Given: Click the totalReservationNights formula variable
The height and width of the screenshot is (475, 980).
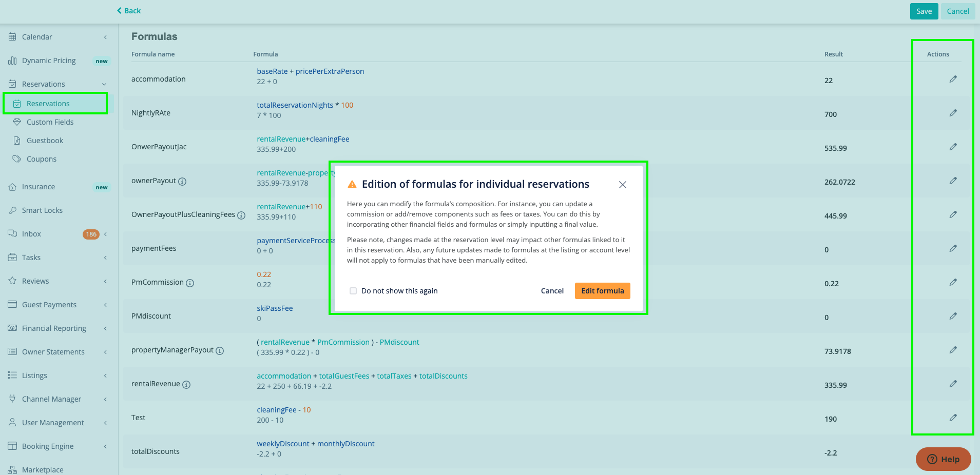Looking at the screenshot, I should click(x=295, y=105).
